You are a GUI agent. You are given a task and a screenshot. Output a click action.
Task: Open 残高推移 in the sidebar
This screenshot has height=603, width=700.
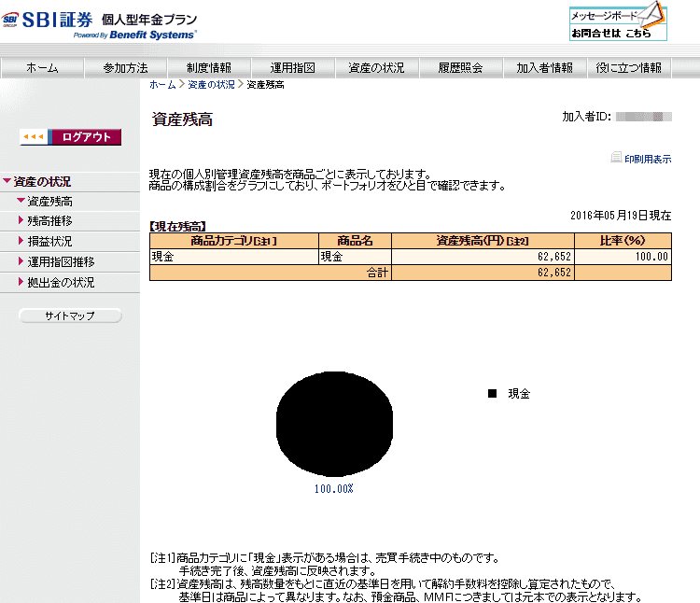(49, 221)
